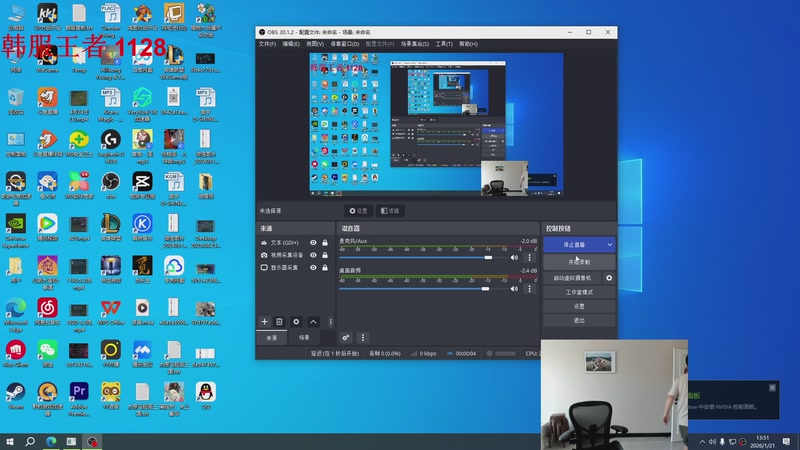Open the 帮助(H) menu
Image resolution: width=800 pixels, height=450 pixels.
[468, 44]
